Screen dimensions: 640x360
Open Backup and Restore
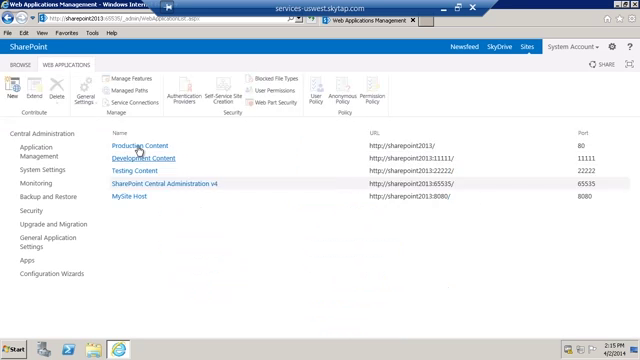coord(48,197)
